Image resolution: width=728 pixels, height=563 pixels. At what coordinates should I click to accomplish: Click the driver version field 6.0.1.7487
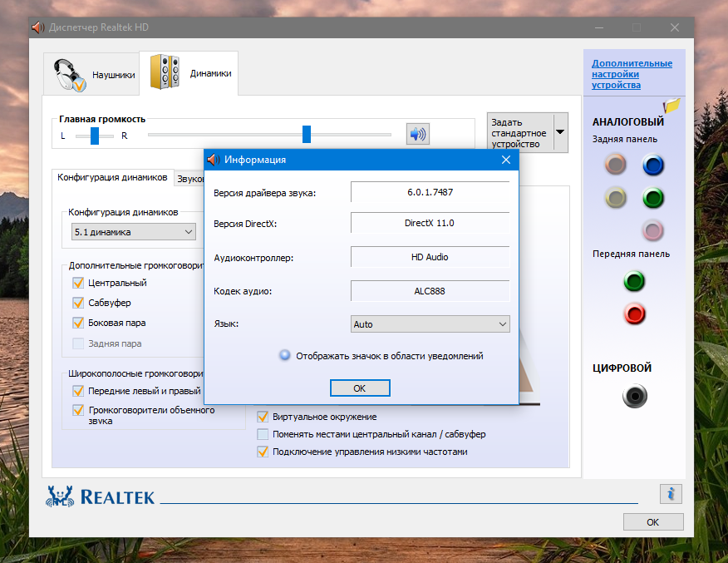coord(430,192)
